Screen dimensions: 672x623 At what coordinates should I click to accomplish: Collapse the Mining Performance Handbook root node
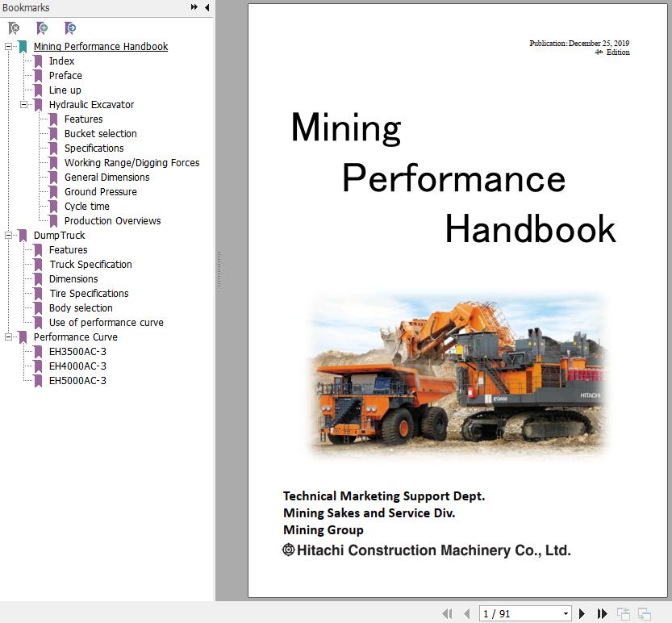pyautogui.click(x=8, y=46)
